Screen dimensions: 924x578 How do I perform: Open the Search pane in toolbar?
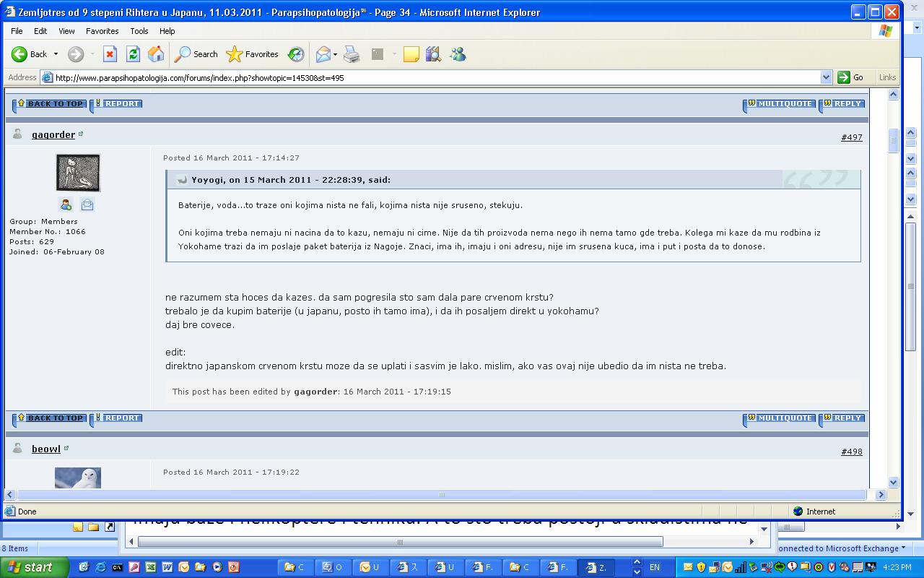pos(196,54)
